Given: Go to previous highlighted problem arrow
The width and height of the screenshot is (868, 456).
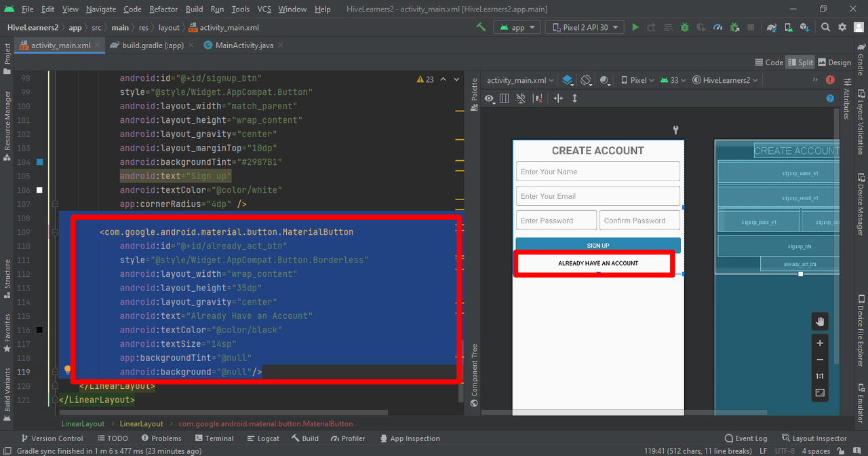Looking at the screenshot, I should 443,79.
